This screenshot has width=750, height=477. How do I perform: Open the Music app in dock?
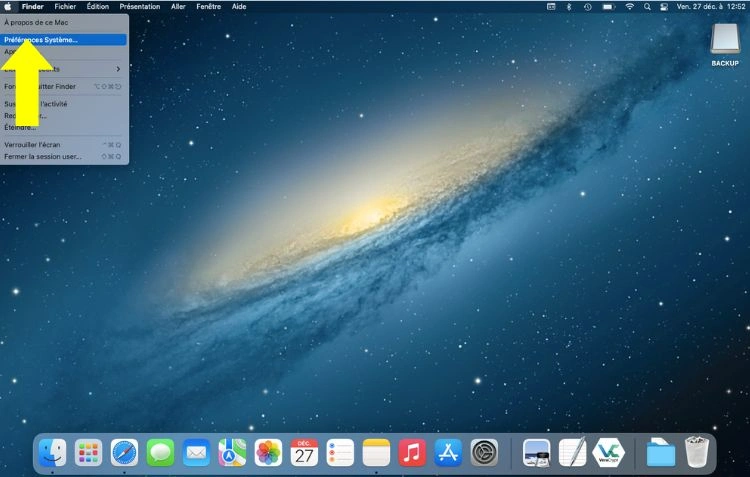coord(412,453)
